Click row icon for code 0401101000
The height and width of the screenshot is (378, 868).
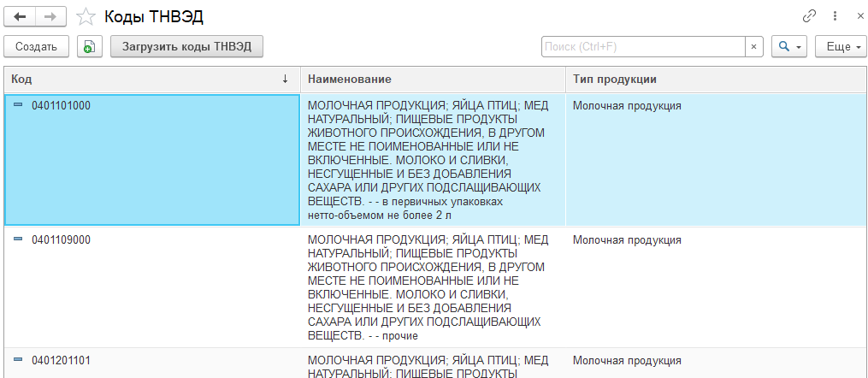(x=19, y=105)
